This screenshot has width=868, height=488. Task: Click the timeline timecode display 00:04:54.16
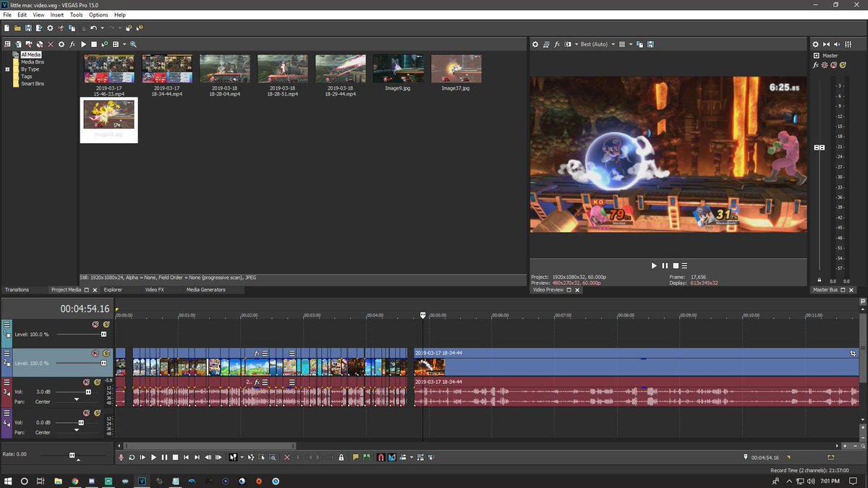point(85,309)
